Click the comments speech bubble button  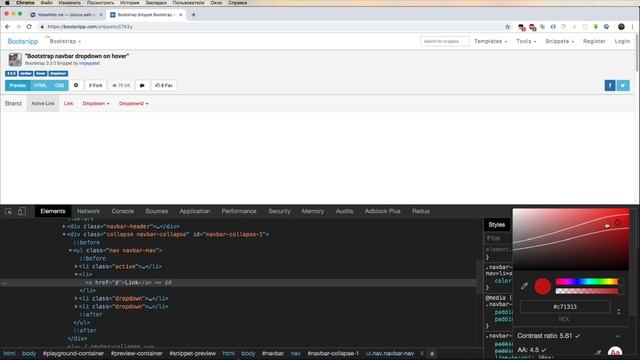click(x=142, y=85)
